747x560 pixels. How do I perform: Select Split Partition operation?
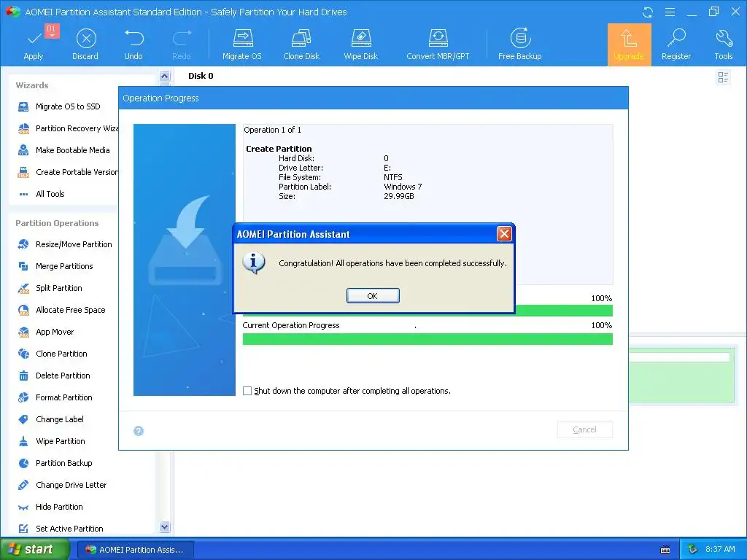(x=50, y=288)
